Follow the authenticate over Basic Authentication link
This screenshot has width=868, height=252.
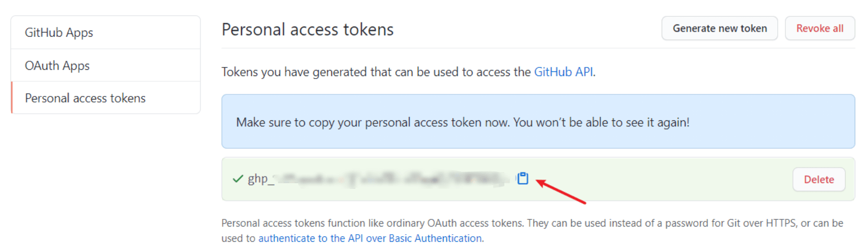point(371,238)
